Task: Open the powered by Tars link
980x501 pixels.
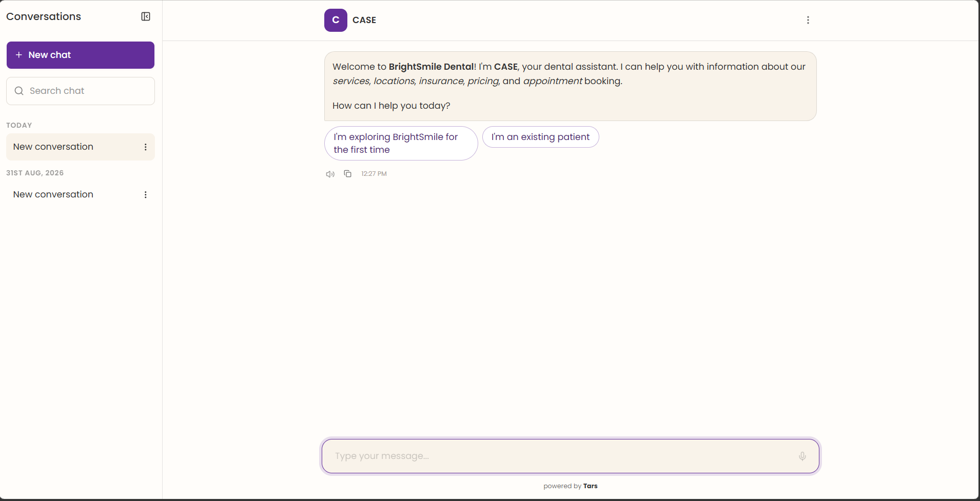Action: pyautogui.click(x=571, y=486)
